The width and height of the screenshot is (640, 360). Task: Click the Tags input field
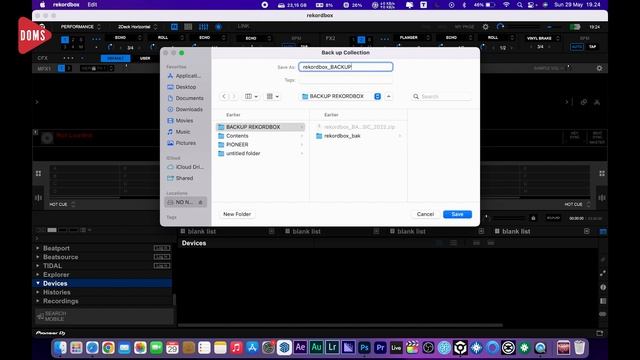pyautogui.click(x=345, y=80)
